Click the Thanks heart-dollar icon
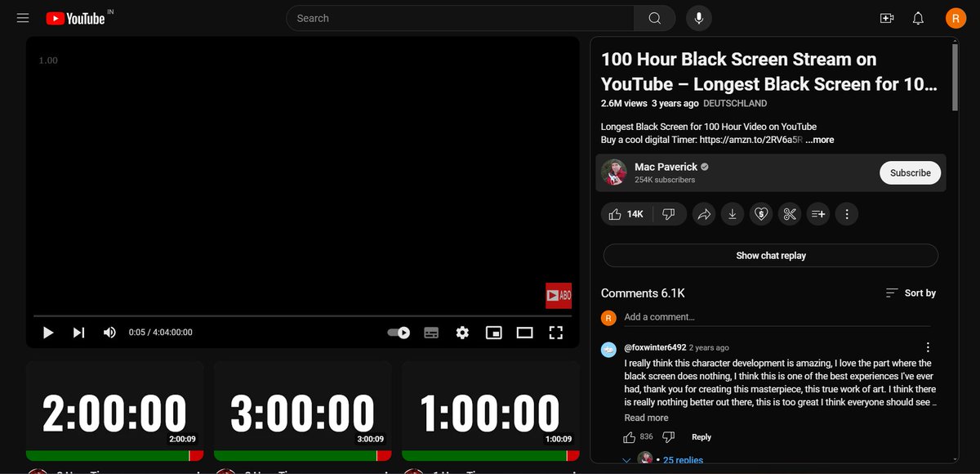This screenshot has height=474, width=980. [x=760, y=214]
